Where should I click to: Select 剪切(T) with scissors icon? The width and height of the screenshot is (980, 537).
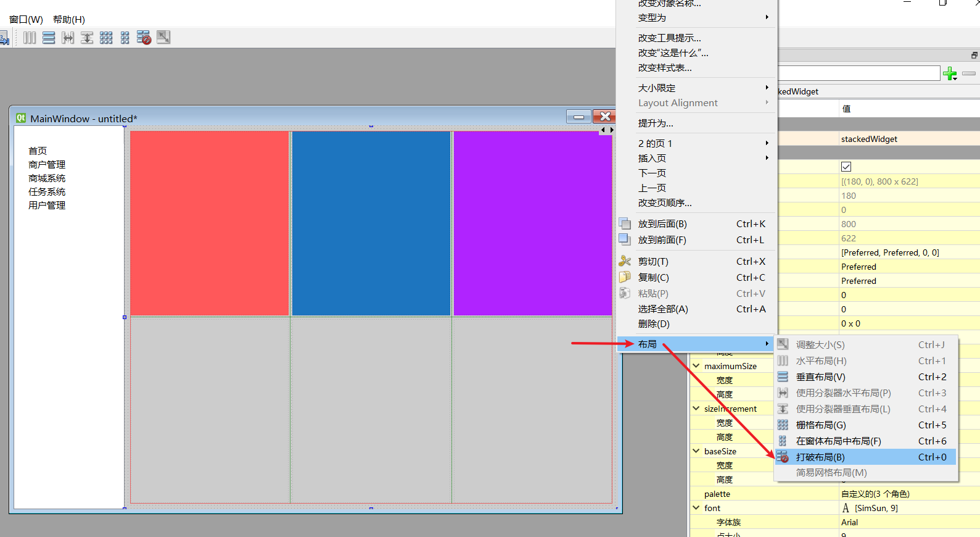tap(696, 262)
